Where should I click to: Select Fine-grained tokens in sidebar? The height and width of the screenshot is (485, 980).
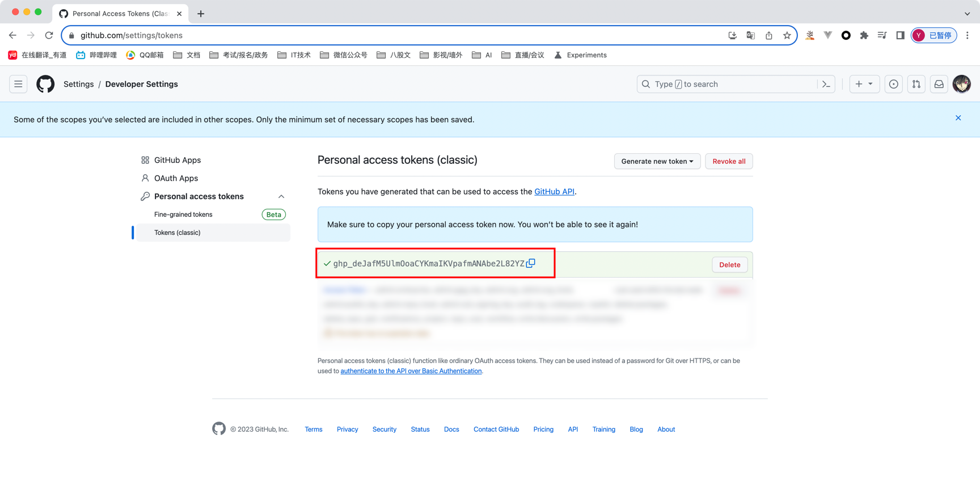click(x=183, y=214)
